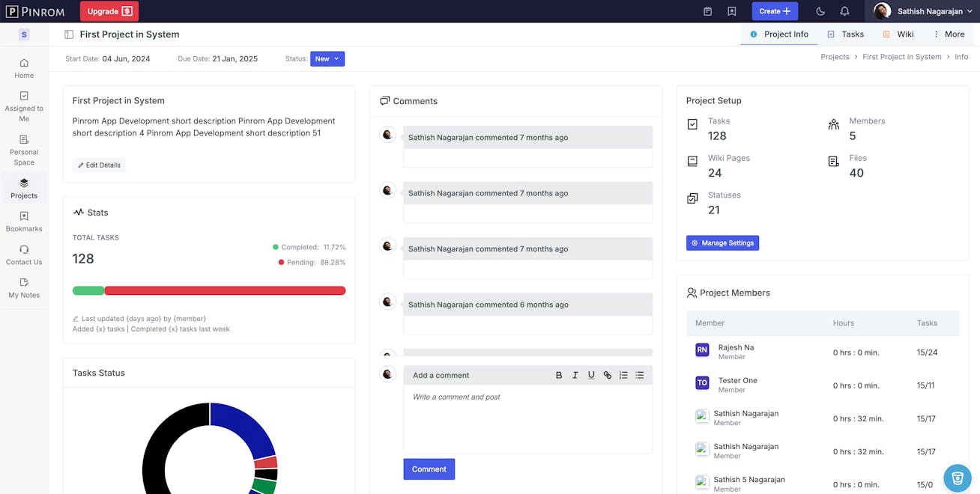Click the comment header from 6 months ago
The height and width of the screenshot is (494, 980).
point(527,305)
